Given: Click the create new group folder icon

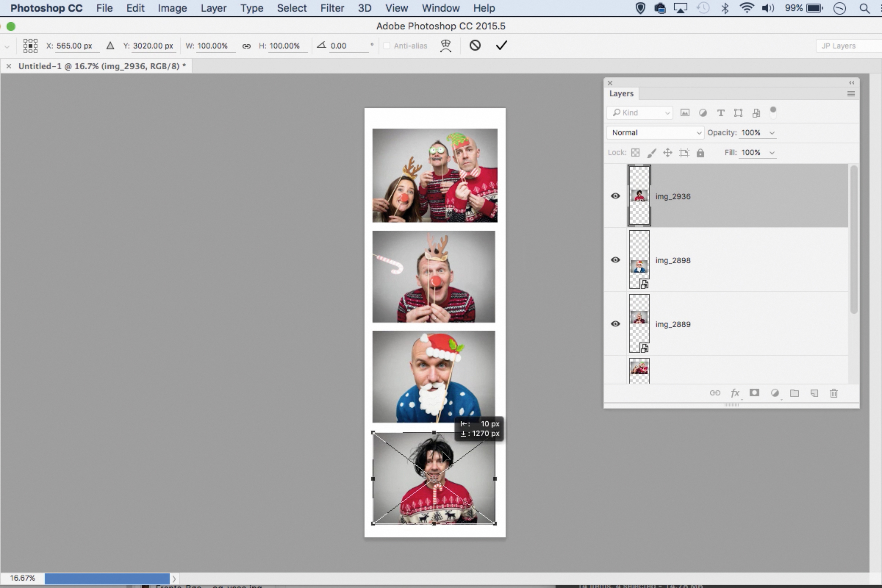Looking at the screenshot, I should coord(794,393).
